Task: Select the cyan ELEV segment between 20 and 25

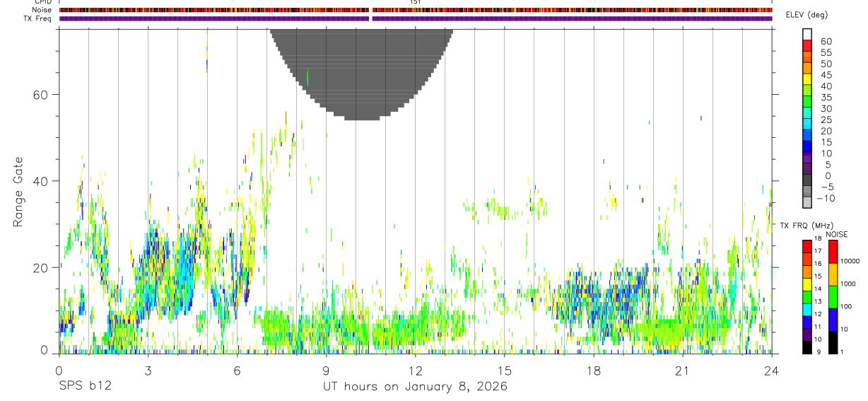Action: pos(807,124)
